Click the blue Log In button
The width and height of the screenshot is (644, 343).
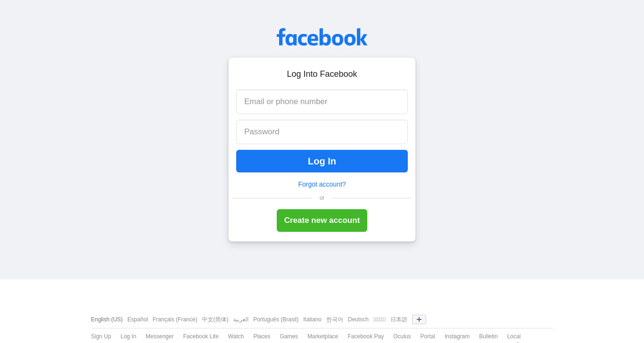tap(322, 161)
